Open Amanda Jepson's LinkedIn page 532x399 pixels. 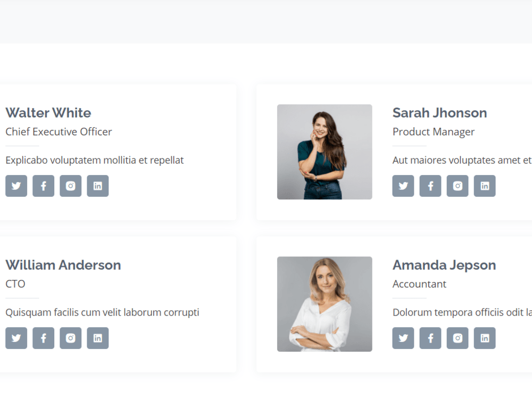(485, 338)
